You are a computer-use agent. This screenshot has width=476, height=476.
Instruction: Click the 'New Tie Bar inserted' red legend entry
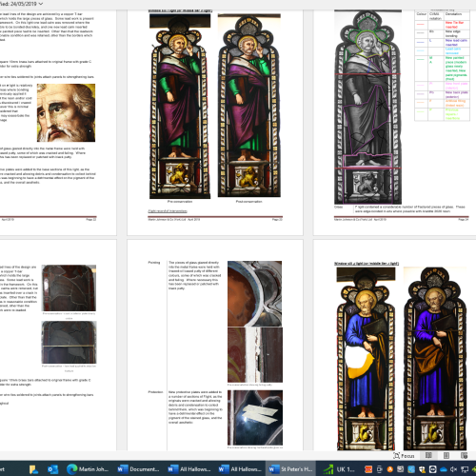pyautogui.click(x=454, y=25)
